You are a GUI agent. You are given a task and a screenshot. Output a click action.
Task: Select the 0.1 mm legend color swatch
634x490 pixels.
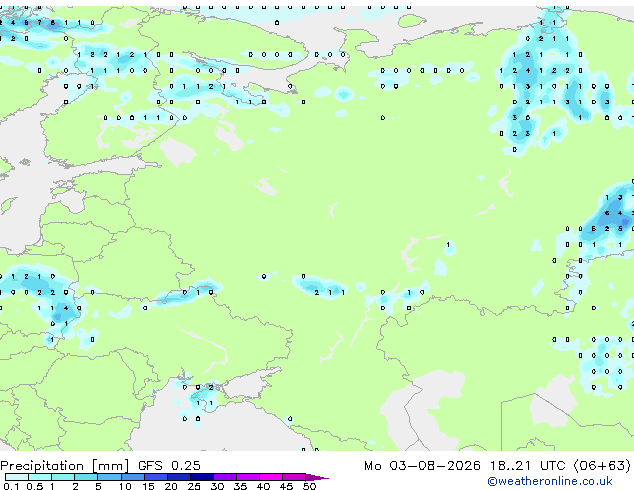point(17,477)
